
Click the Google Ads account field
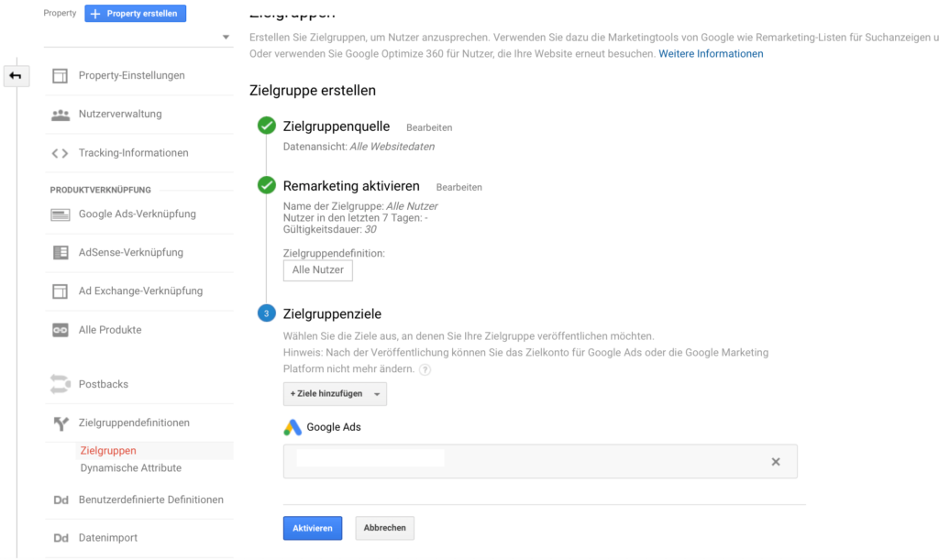pos(540,461)
